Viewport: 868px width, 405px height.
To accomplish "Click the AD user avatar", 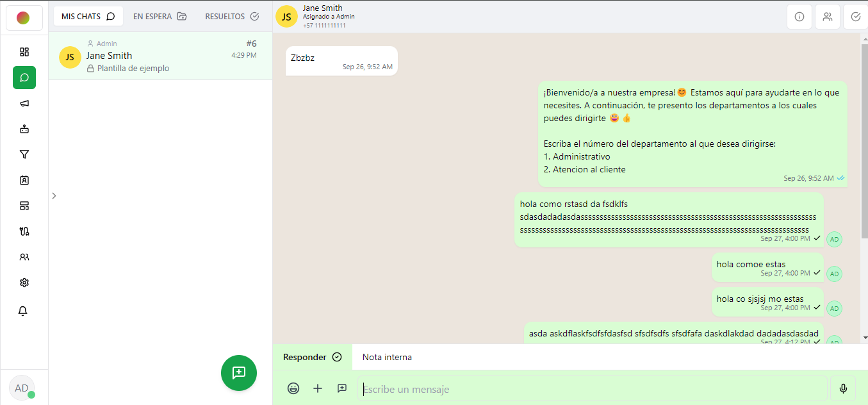I will tap(22, 388).
